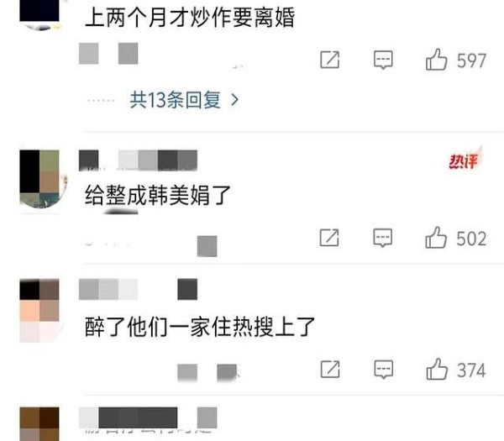This screenshot has width=504, height=441.
Task: Reply to the 上两个月才炒作要离婚 comment
Action: tap(383, 60)
